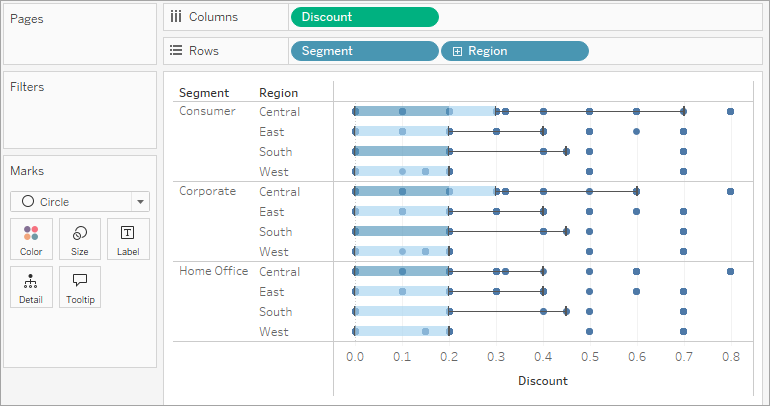770x406 pixels.
Task: Click the Discount axis title
Action: pyautogui.click(x=543, y=381)
